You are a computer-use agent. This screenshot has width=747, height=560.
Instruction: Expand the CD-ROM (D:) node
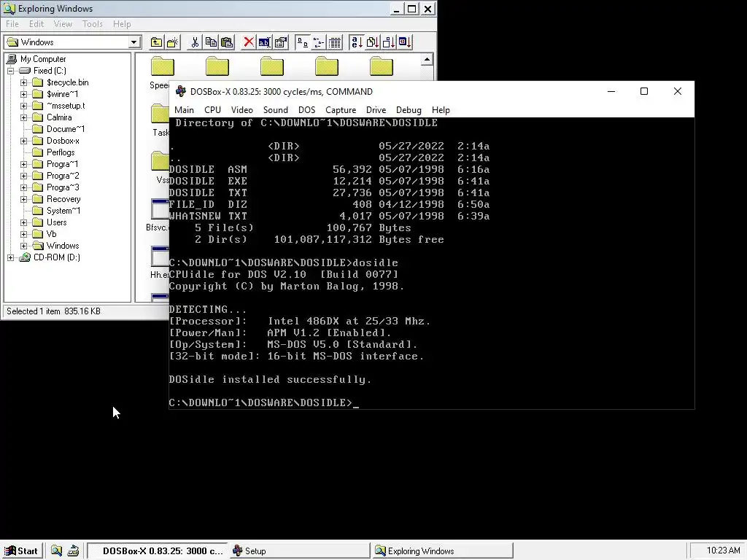click(10, 257)
